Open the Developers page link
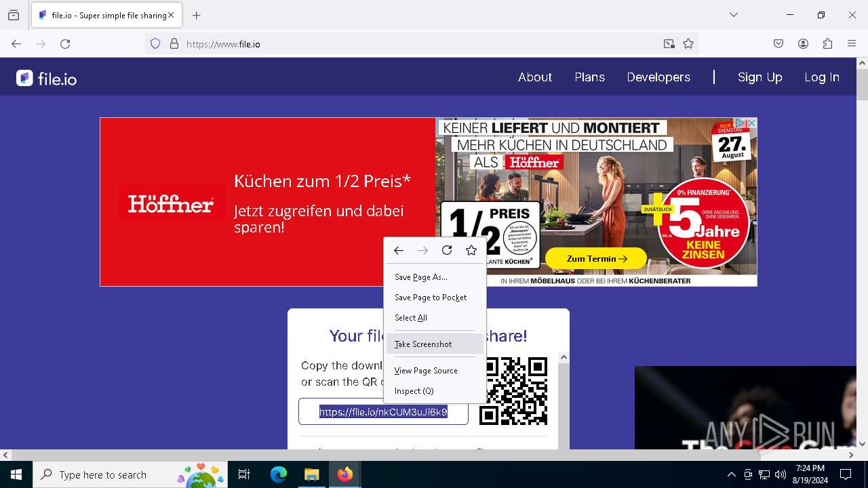Screen dimensions: 868x488 coord(658,77)
